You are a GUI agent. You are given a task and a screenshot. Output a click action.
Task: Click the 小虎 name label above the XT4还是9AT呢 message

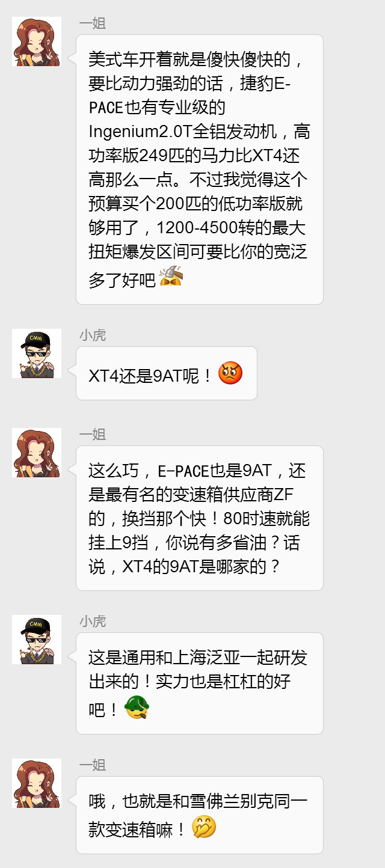(x=92, y=335)
